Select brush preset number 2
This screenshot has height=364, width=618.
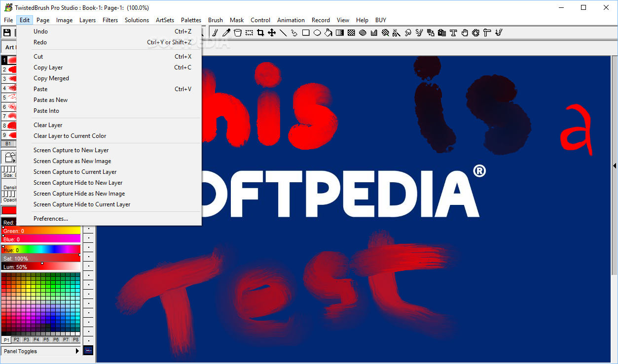click(x=9, y=69)
